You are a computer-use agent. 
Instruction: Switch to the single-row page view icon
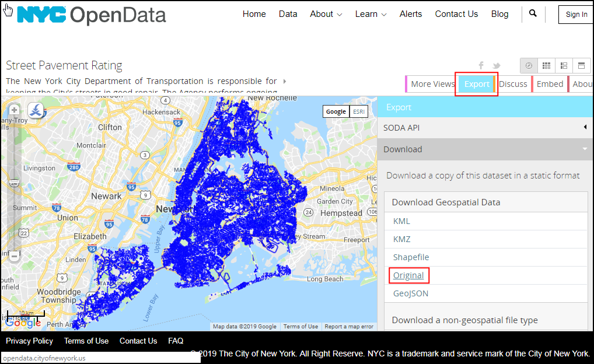pyautogui.click(x=581, y=65)
